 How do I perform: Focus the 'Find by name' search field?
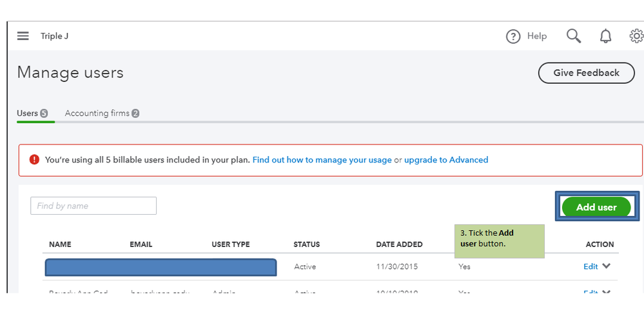[93, 206]
